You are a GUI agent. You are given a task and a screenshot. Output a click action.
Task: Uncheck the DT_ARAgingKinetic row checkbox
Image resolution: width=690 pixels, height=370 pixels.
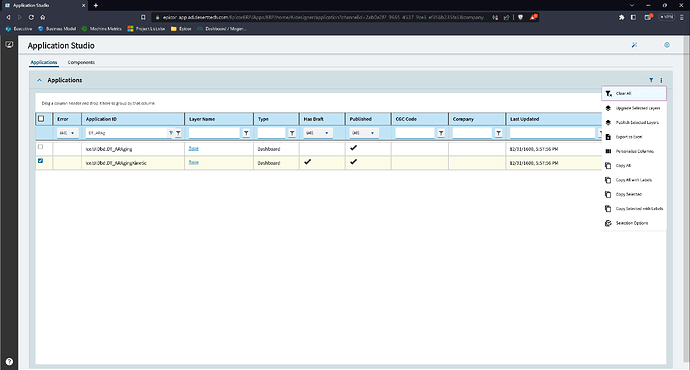point(40,161)
